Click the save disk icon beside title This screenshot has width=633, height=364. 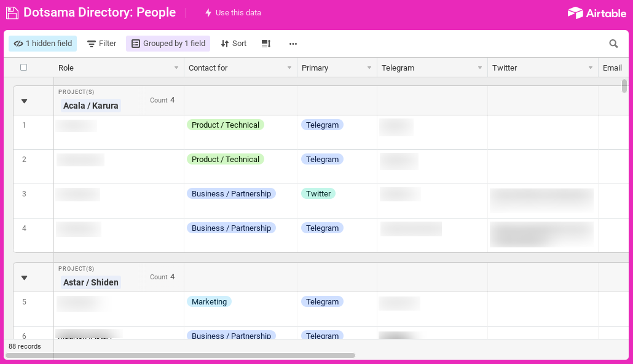[x=12, y=13]
